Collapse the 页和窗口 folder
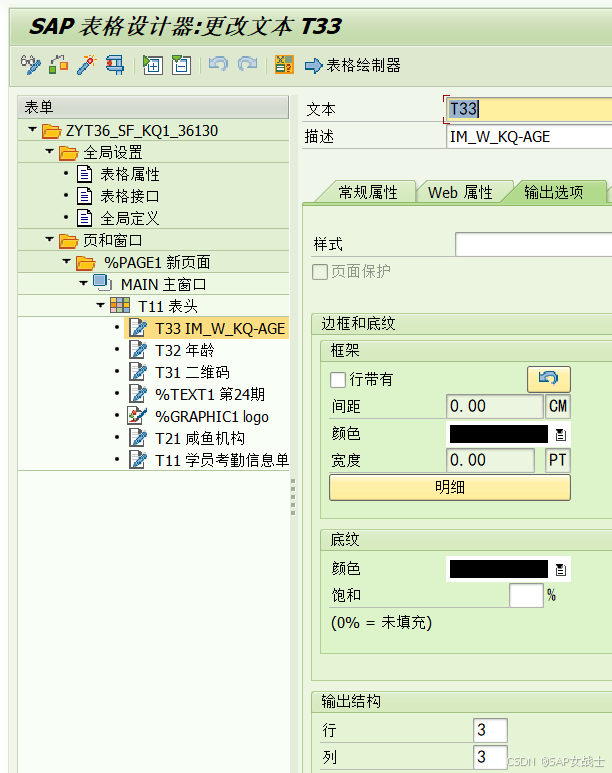The height and width of the screenshot is (773, 612). 49,240
